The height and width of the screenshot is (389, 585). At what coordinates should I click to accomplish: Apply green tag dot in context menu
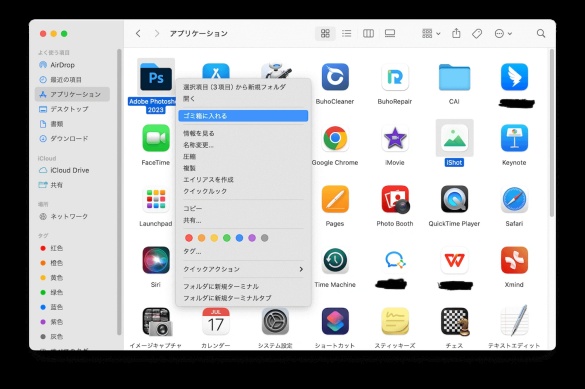point(226,238)
